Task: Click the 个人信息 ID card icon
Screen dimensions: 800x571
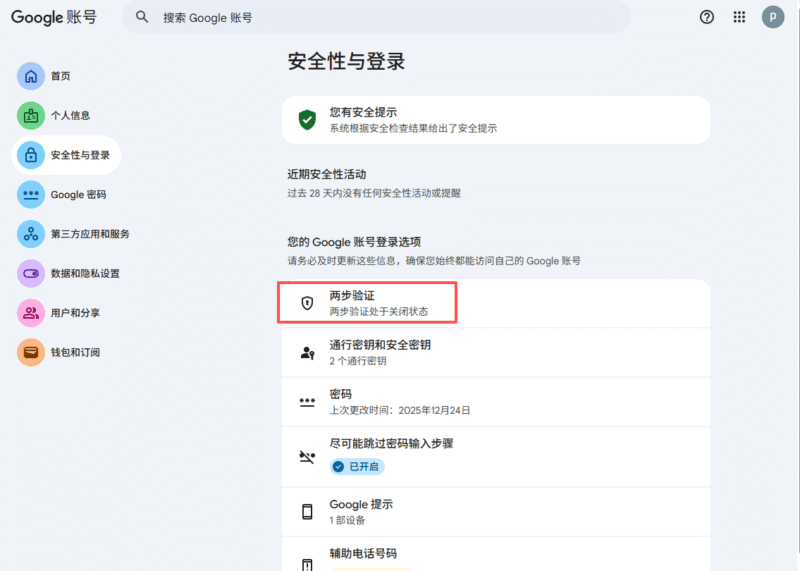Action: [31, 115]
